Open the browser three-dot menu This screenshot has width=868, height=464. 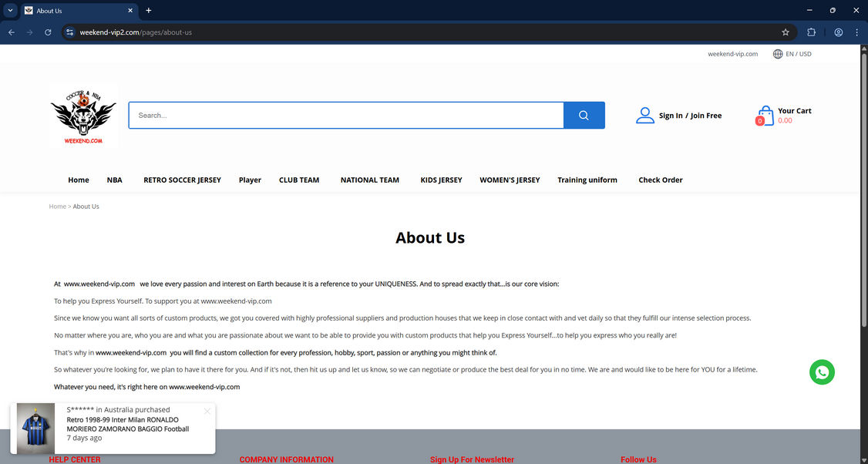pos(856,32)
